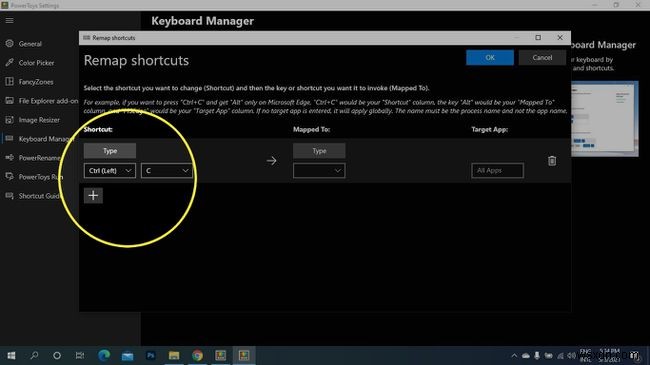Open Task View from taskbar
Image resolution: width=650 pixels, height=365 pixels.
pyautogui.click(x=80, y=355)
